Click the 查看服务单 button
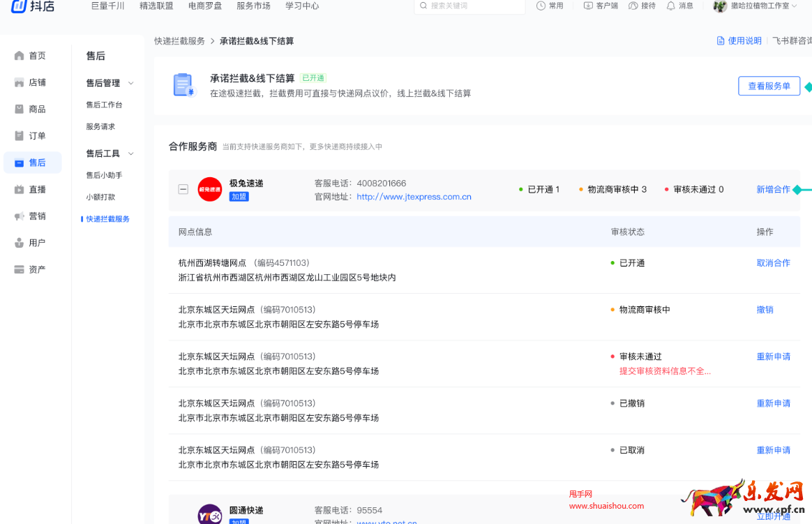Screen dimensions: 812x524 pyautogui.click(x=769, y=86)
